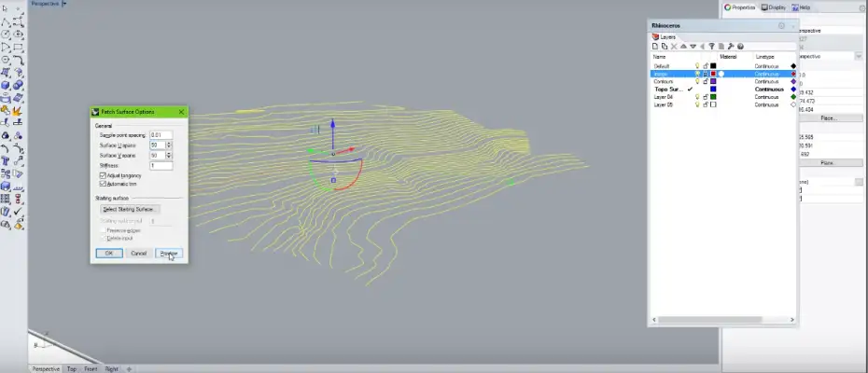Switch to Right viewport tab
This screenshot has height=373, width=868.
tap(111, 368)
